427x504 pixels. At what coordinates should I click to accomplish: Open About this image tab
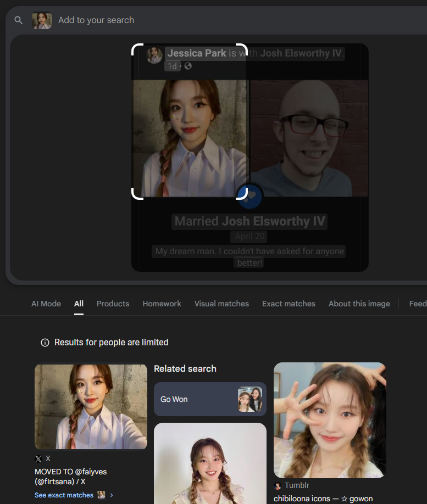click(359, 304)
